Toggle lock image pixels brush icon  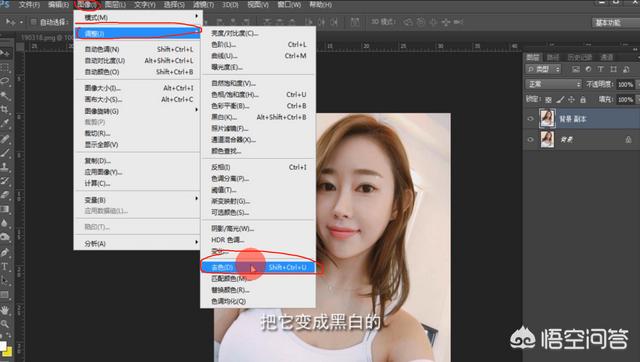click(560, 100)
